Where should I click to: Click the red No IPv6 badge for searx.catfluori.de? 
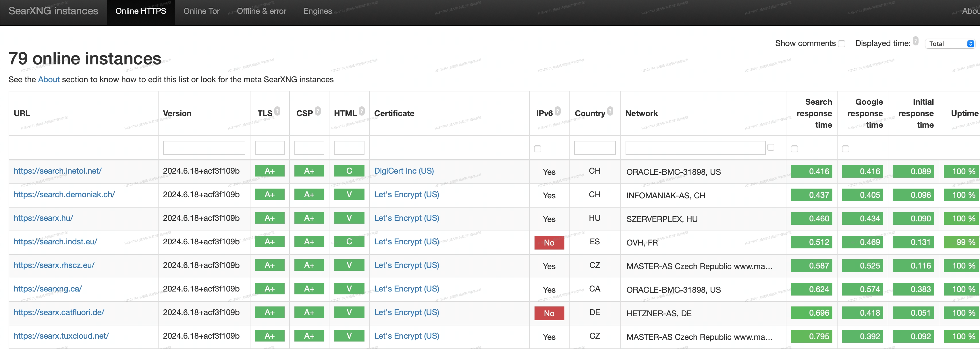[549, 314]
